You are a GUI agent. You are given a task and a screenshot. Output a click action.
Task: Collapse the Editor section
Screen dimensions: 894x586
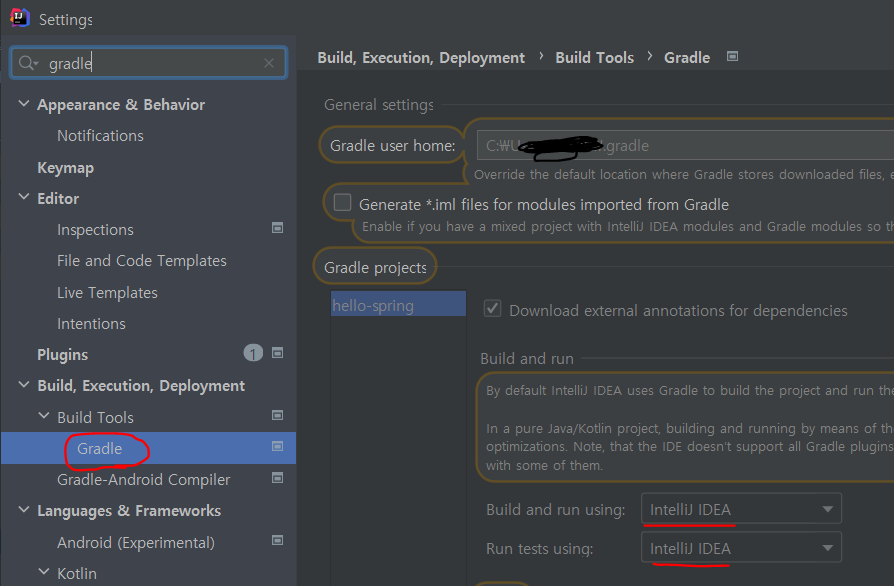click(x=24, y=197)
